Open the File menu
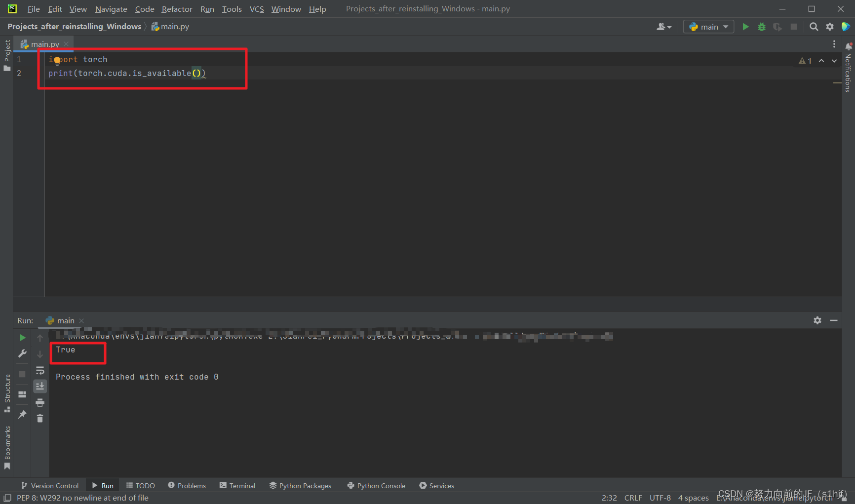The width and height of the screenshot is (855, 504). pyautogui.click(x=34, y=9)
